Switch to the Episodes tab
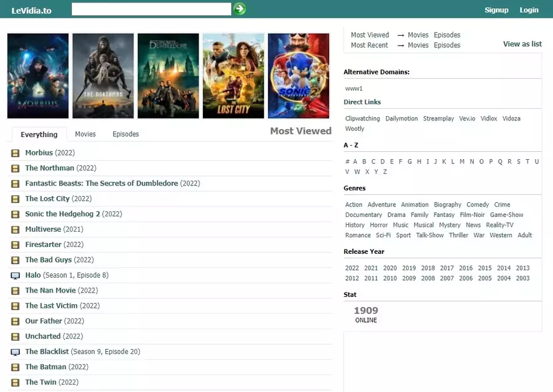Image resolution: width=553 pixels, height=392 pixels. click(125, 134)
